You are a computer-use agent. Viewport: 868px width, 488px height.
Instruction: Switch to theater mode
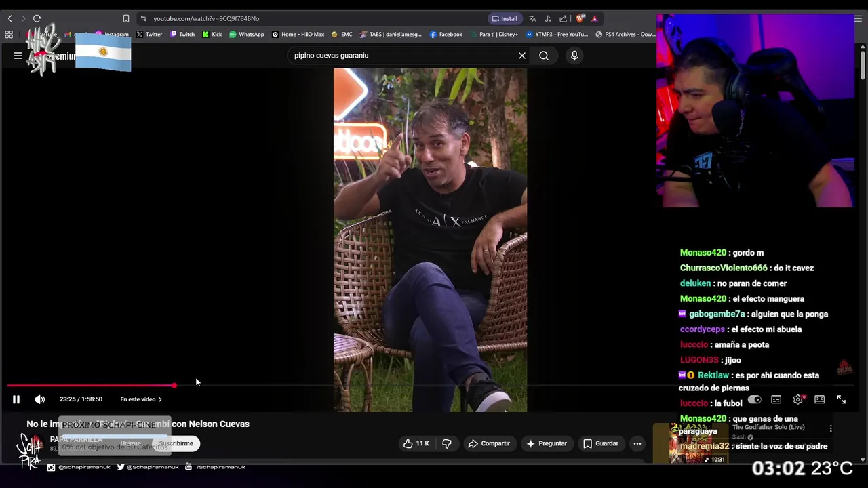(x=820, y=400)
